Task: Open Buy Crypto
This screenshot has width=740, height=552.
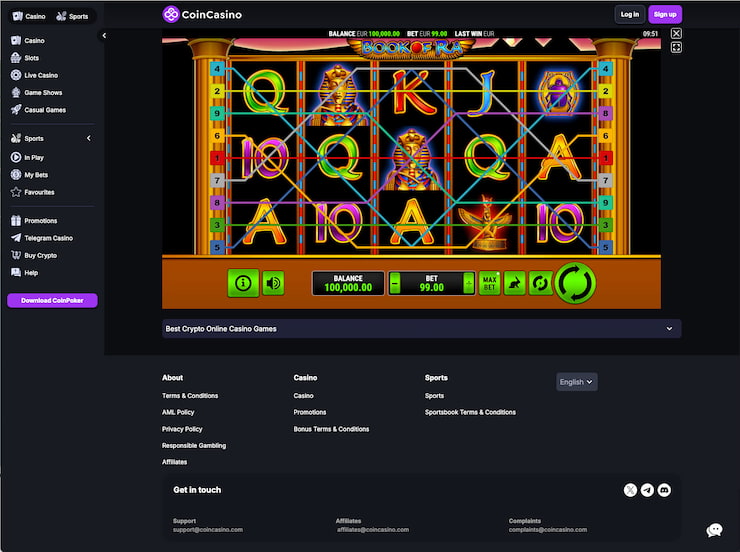Action: (34, 255)
